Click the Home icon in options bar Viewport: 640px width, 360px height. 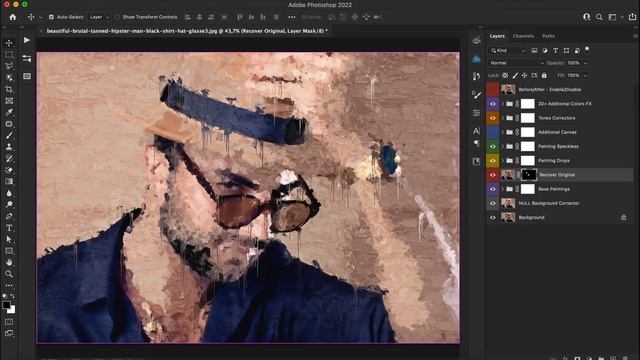point(13,17)
